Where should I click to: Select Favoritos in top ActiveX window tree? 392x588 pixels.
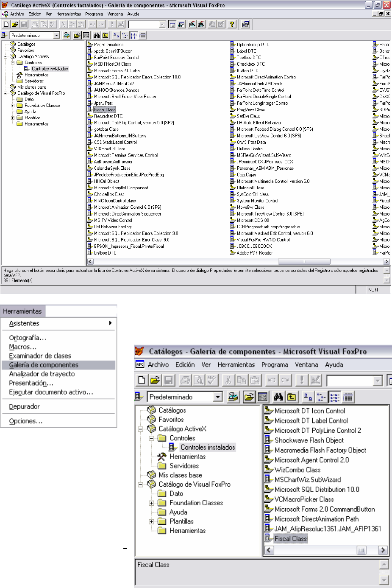click(25, 50)
